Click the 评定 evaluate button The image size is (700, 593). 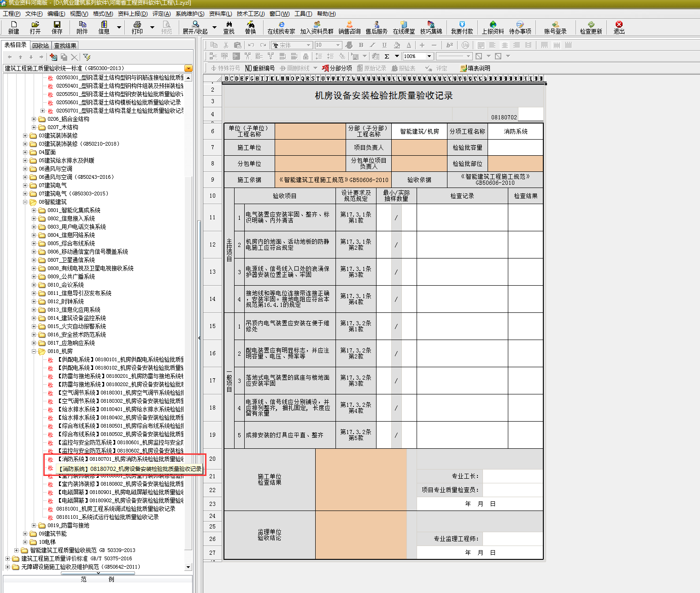point(436,68)
